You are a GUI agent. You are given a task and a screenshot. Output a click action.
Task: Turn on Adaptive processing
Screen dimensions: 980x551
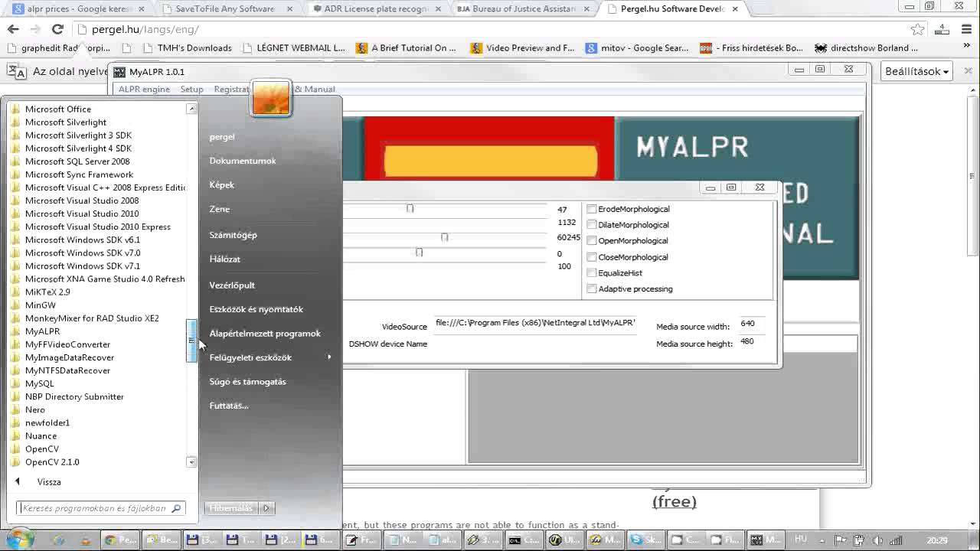[x=592, y=289]
